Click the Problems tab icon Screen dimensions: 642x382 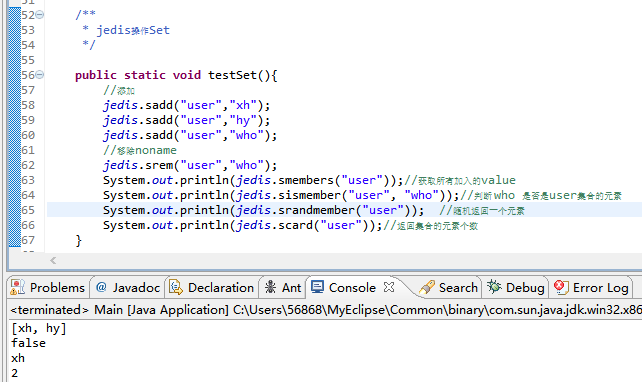18,287
